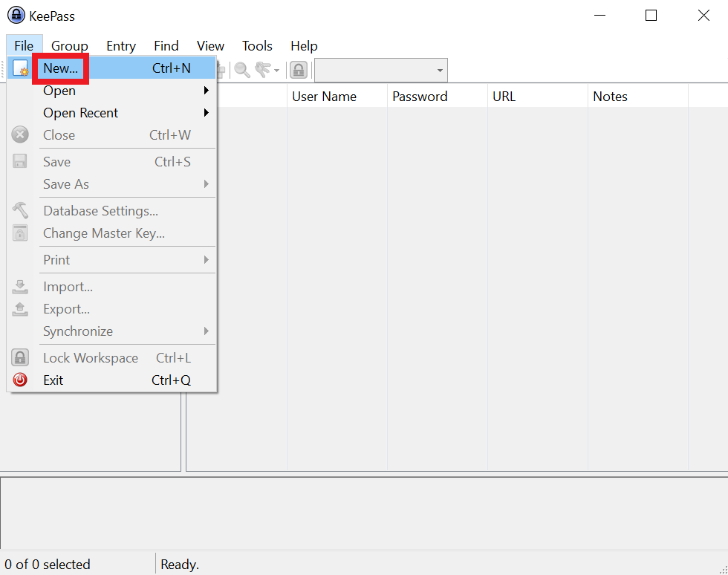Select Exit in the File menu

[53, 380]
